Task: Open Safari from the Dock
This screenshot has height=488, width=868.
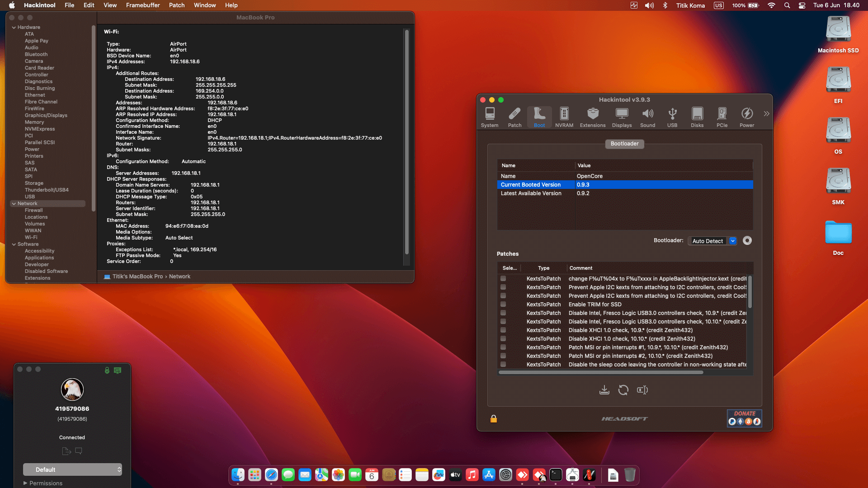Action: coord(271,475)
